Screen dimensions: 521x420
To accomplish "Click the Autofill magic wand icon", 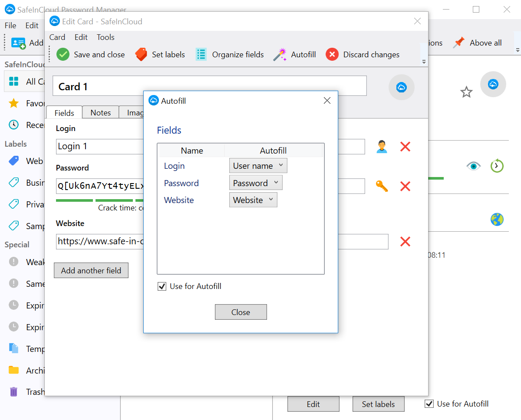I will pyautogui.click(x=280, y=54).
